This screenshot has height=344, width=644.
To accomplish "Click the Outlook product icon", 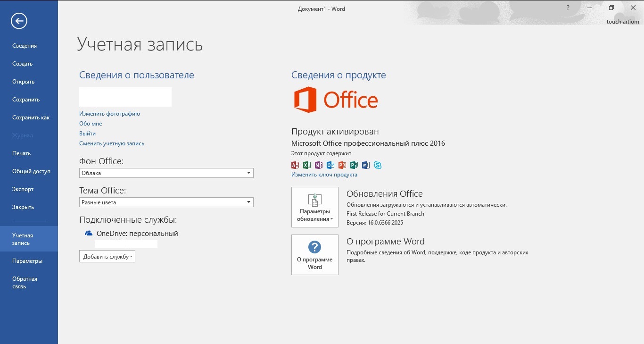I will tap(330, 165).
